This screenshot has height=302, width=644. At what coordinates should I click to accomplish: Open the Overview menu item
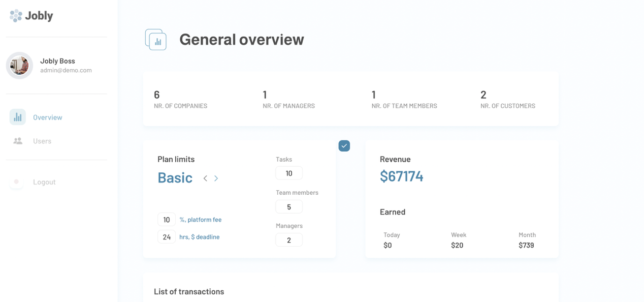pos(48,117)
